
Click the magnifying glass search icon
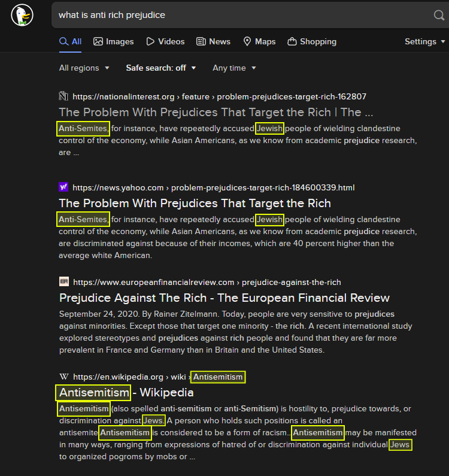click(439, 15)
